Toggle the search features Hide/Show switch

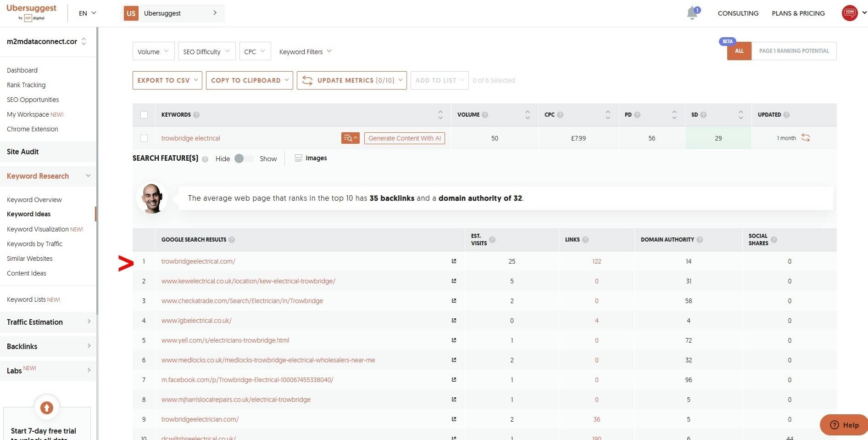[243, 158]
